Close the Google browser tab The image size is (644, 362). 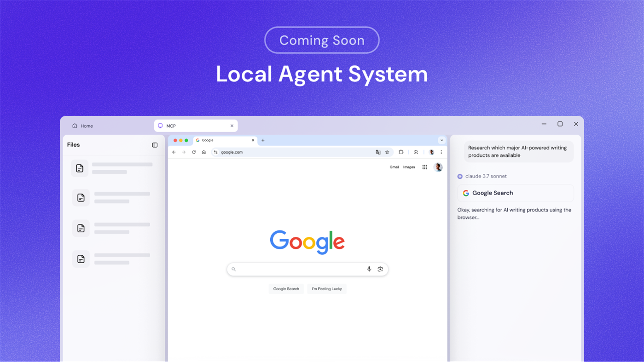click(253, 140)
